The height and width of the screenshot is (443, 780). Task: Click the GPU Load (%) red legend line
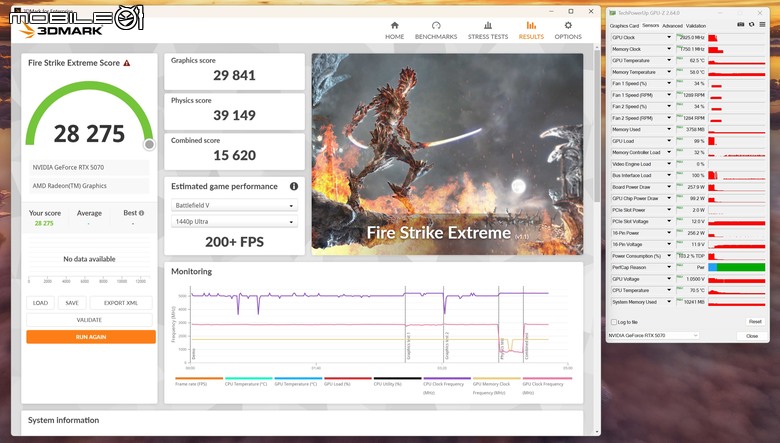coord(347,378)
